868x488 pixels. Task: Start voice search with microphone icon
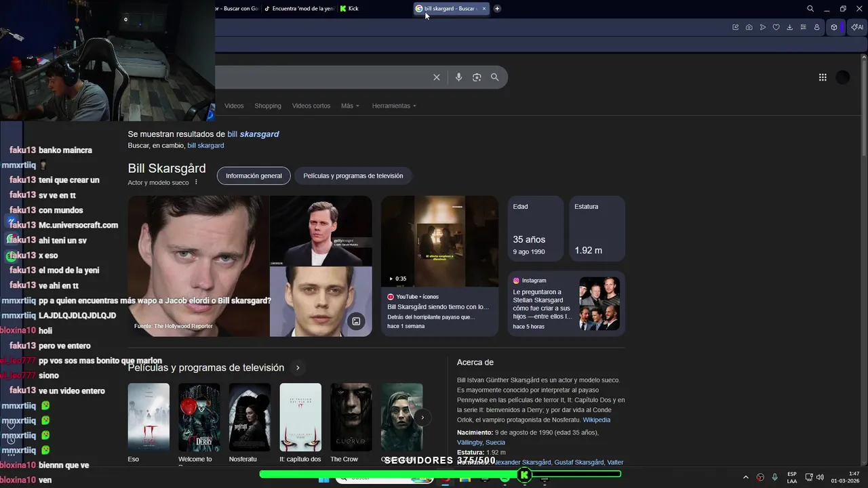coord(458,77)
